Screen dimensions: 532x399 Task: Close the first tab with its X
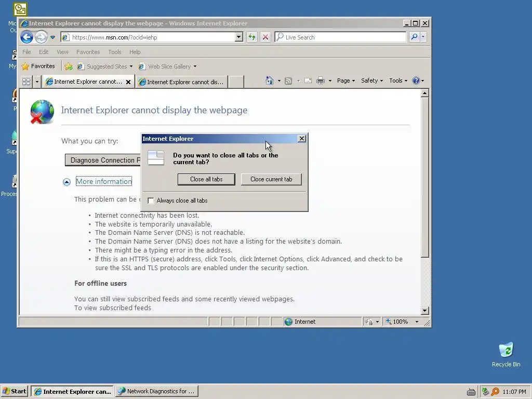128,82
